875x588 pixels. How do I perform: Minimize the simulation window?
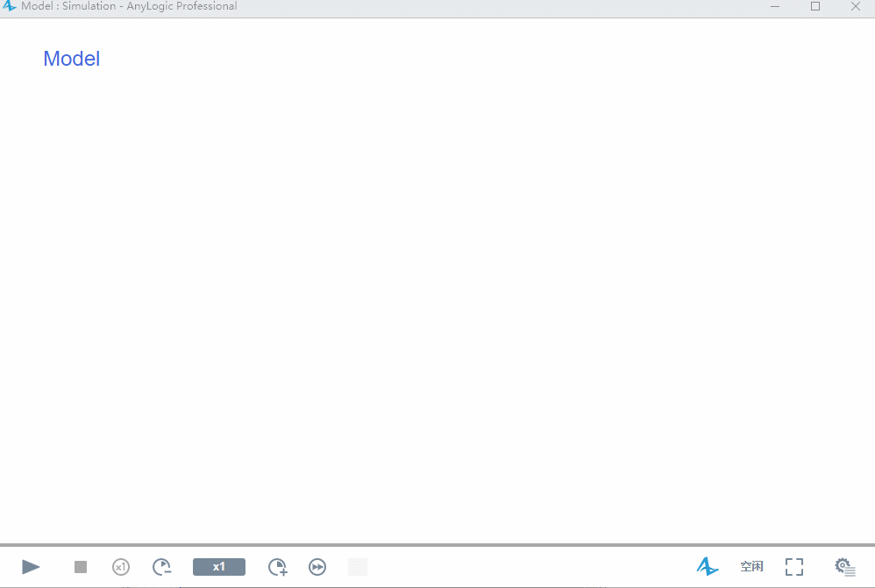pos(775,6)
